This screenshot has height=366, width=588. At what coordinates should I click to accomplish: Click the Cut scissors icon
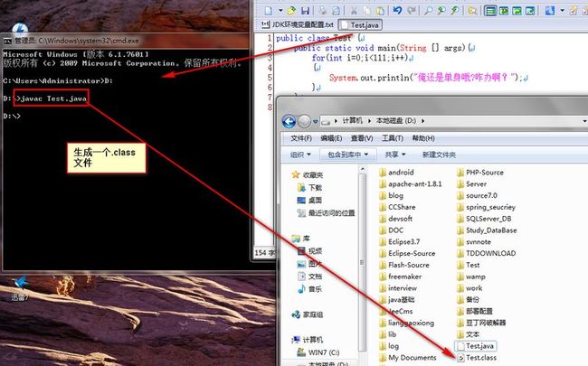pos(354,11)
